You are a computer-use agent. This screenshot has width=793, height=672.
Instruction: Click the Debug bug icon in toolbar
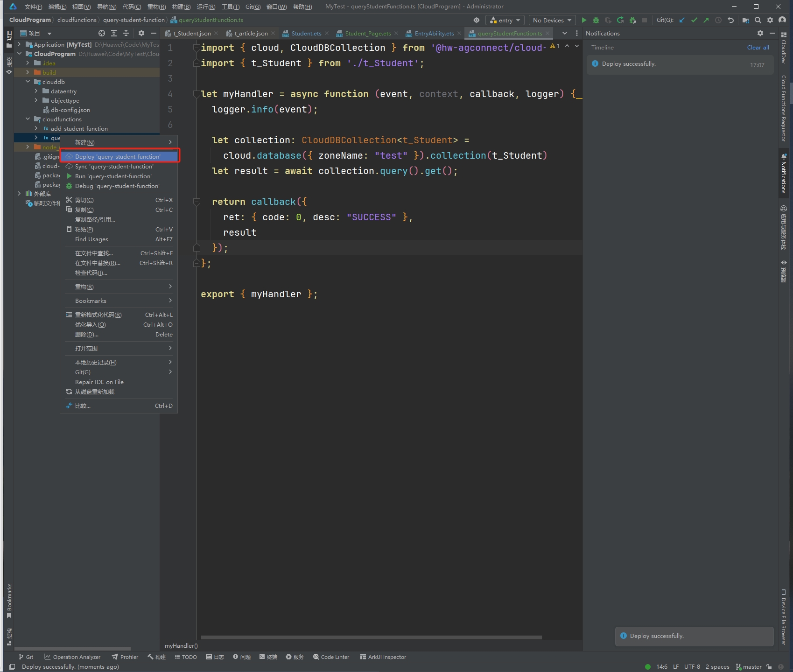click(x=596, y=20)
